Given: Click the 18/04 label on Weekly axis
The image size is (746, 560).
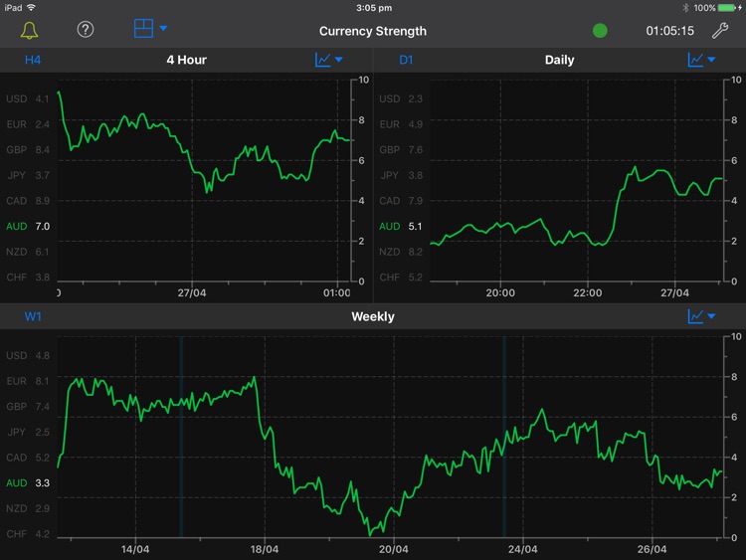Looking at the screenshot, I should coord(265,549).
